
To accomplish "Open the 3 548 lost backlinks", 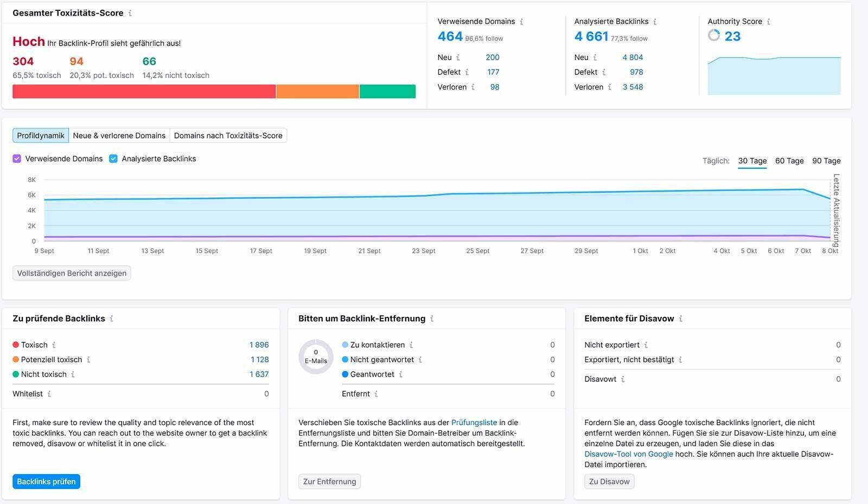I will coord(633,87).
